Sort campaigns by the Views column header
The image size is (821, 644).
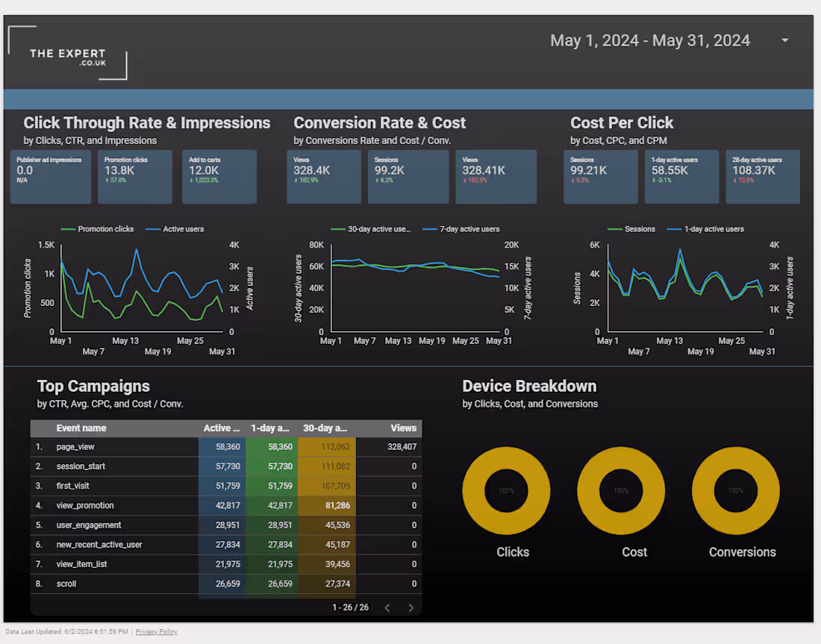(x=403, y=428)
